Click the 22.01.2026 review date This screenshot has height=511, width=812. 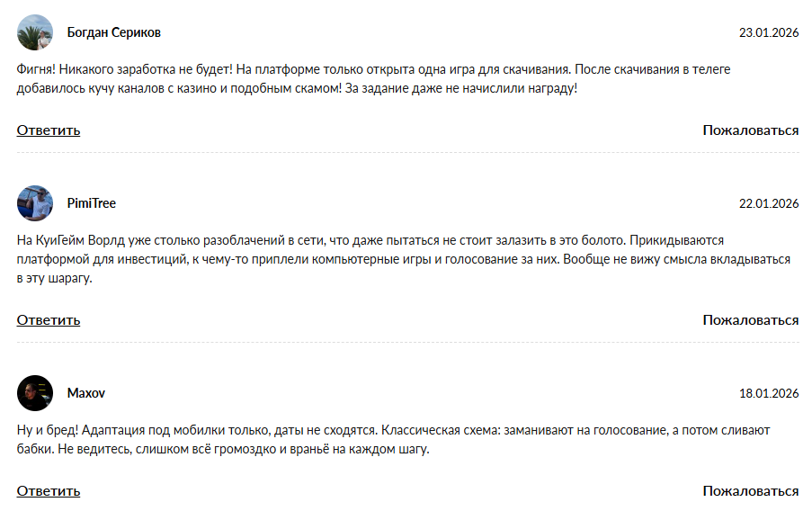(x=769, y=203)
